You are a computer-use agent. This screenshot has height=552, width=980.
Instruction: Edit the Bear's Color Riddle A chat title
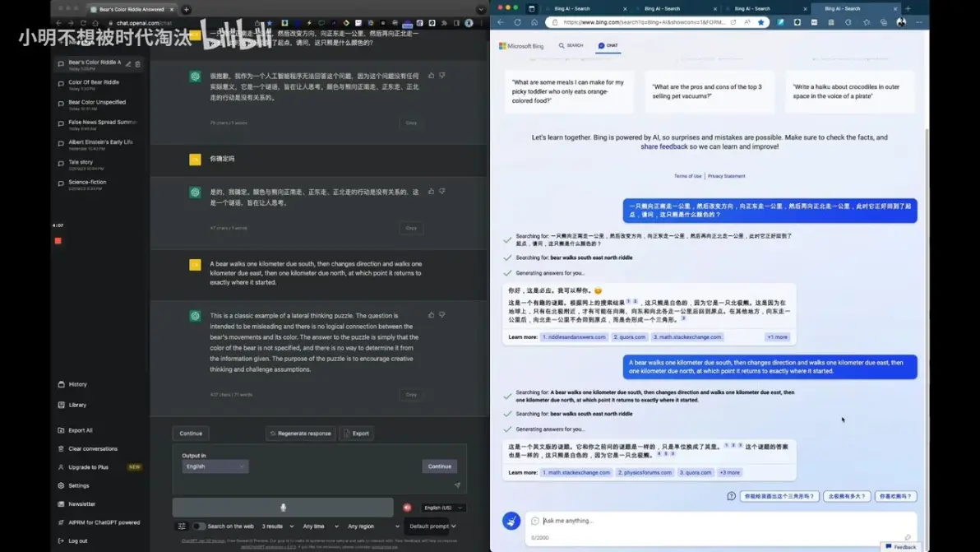tap(128, 64)
